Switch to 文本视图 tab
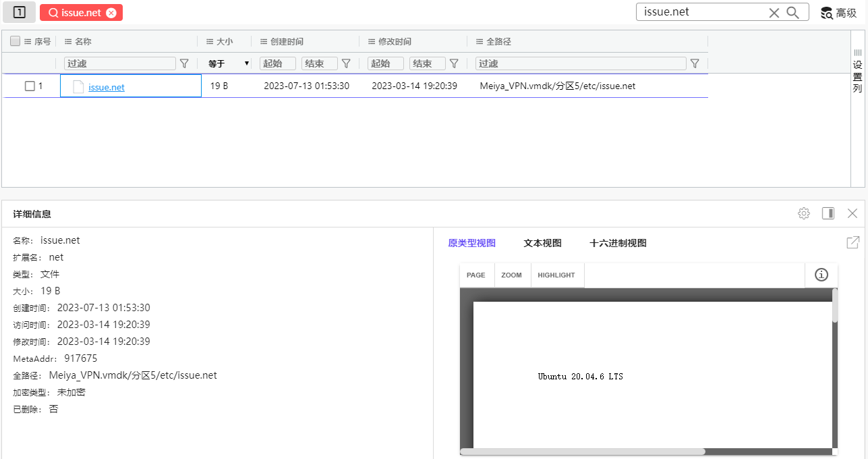Screen dimensions: 868x459 tap(543, 243)
